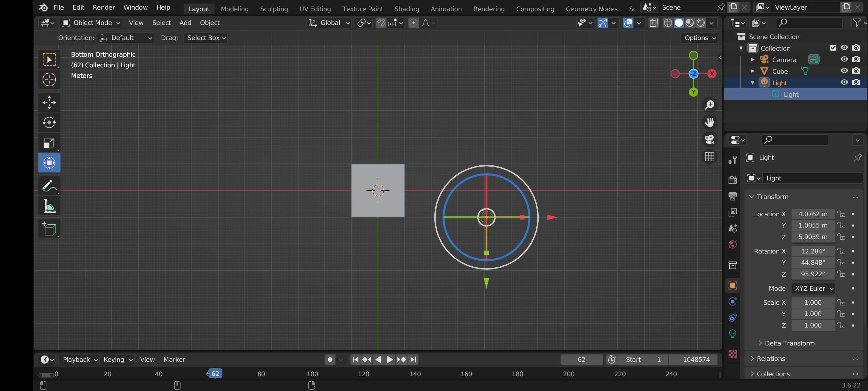Select the 3D Cursor tool
The image size is (868, 391).
click(x=49, y=79)
